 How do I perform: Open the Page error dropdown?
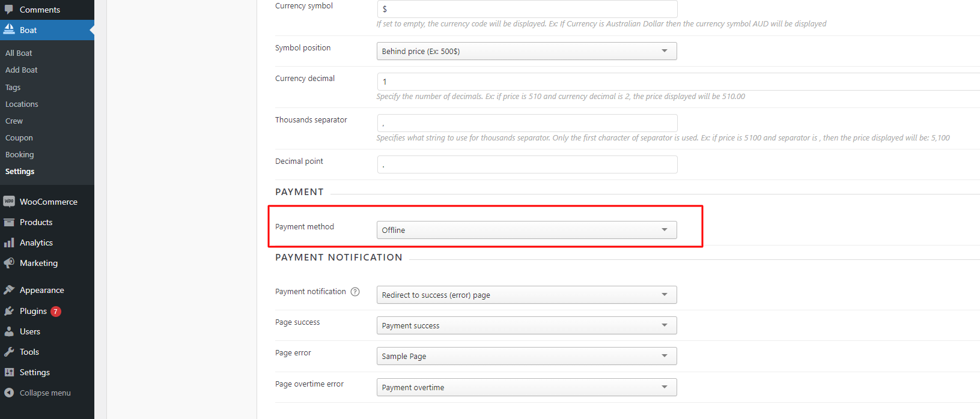pos(527,356)
